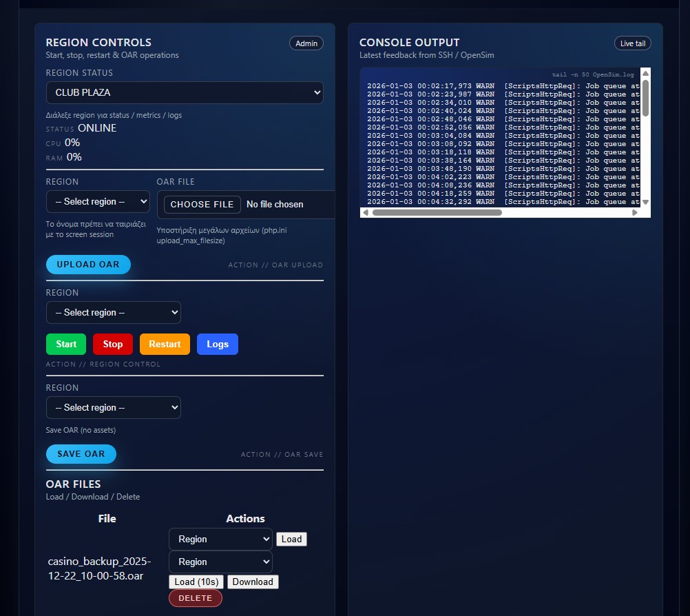
Task: Click the Live tail badge
Action: 632,43
